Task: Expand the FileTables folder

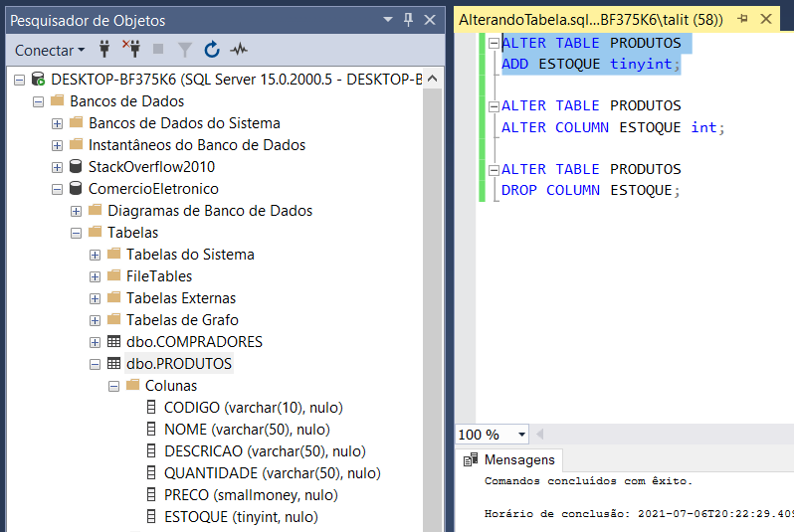Action: pyautogui.click(x=95, y=276)
